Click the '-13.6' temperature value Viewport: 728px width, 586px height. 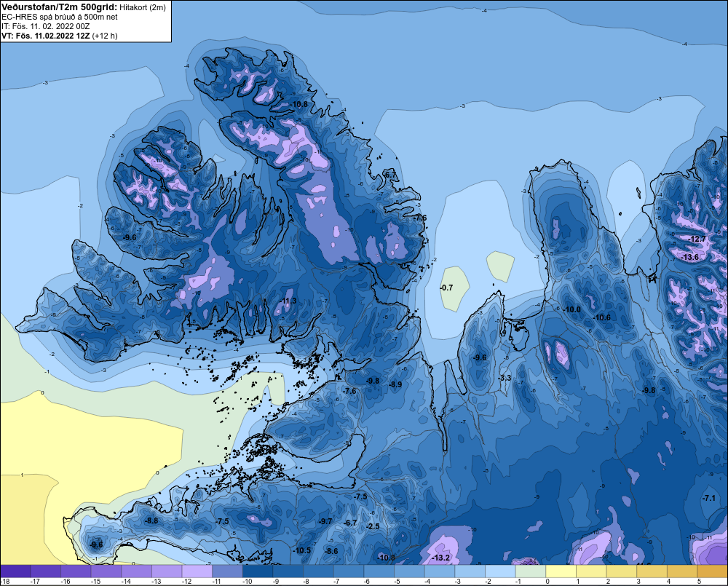pos(690,257)
